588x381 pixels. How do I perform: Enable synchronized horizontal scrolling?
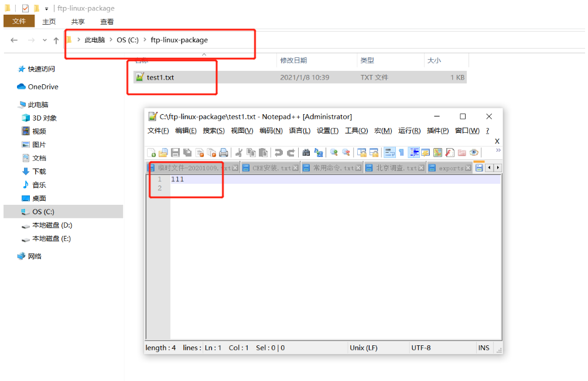click(x=374, y=153)
